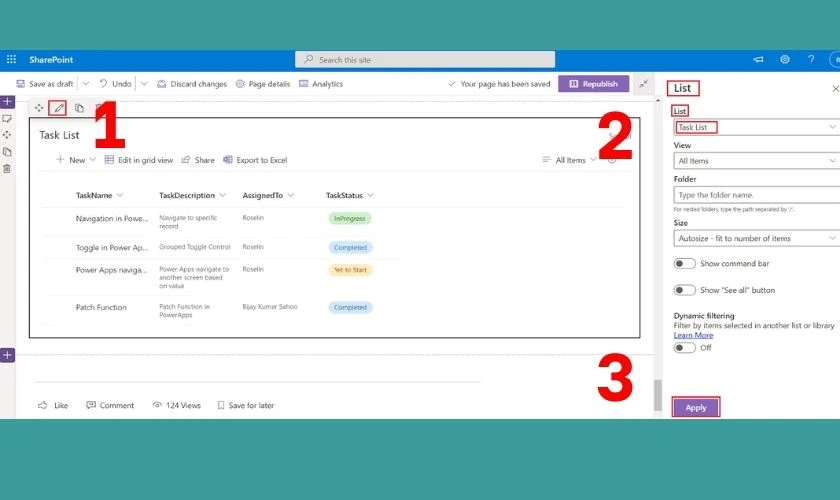
Task: Focus the Search this site box
Action: [425, 59]
